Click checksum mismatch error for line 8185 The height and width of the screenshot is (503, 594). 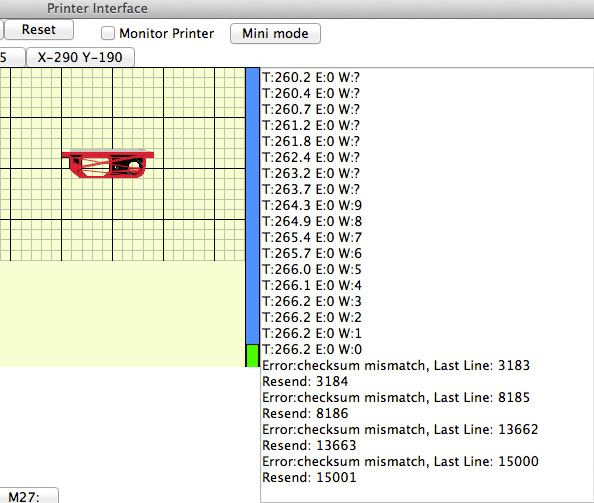pos(396,397)
